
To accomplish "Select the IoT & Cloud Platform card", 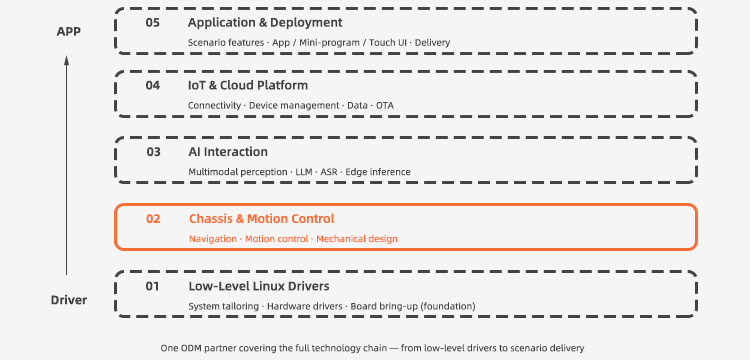I will click(406, 94).
